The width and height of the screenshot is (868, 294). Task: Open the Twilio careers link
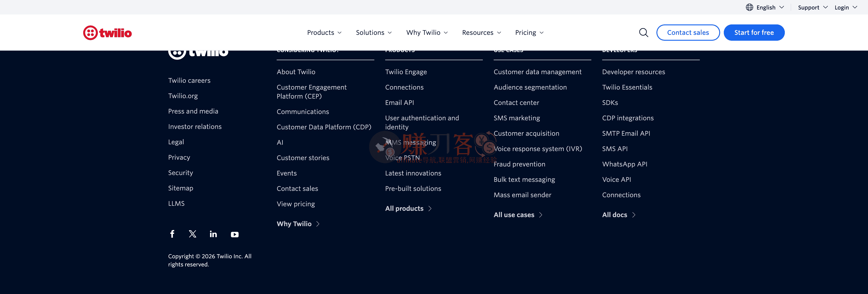pos(189,80)
